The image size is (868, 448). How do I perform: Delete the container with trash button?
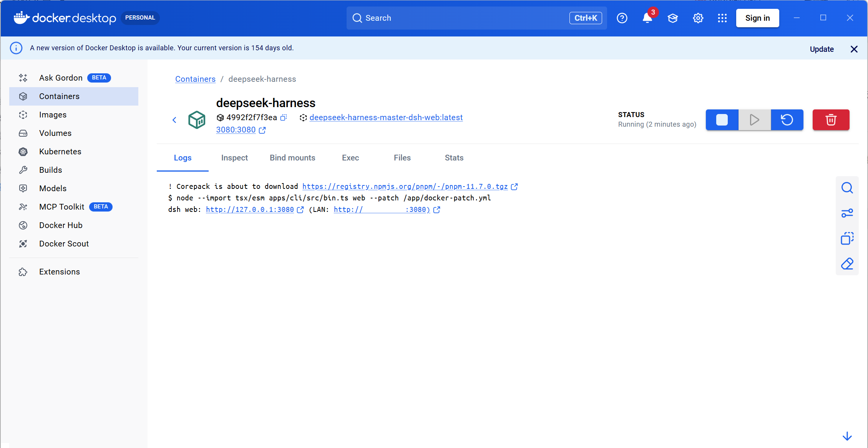pos(831,120)
